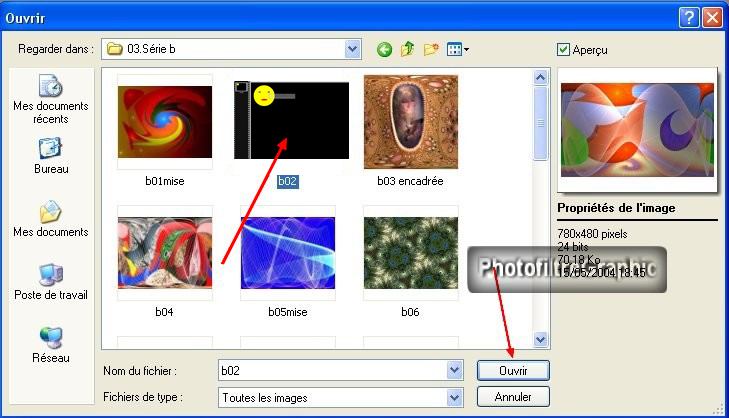
Task: Choose the b05mise blue wave thumbnail
Action: [x=287, y=252]
